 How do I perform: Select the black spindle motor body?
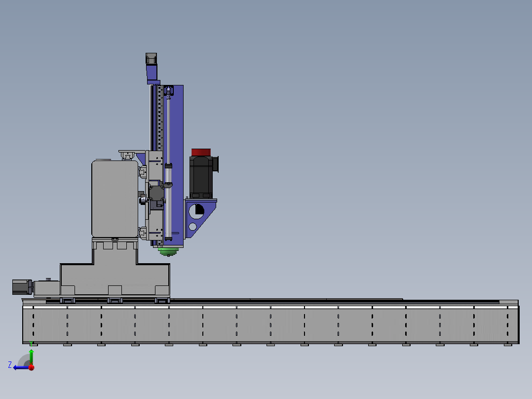click(201, 177)
